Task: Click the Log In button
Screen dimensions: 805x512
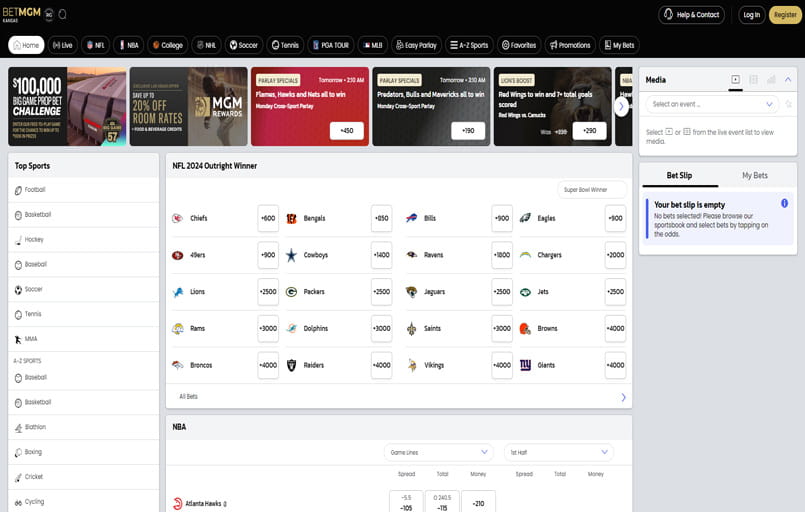Action: tap(752, 15)
